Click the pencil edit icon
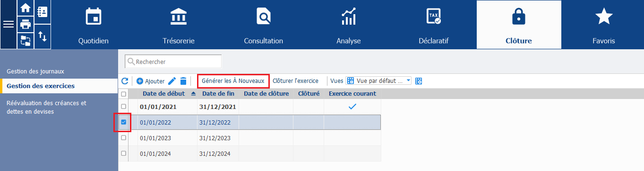Viewport: 644px width, 171px height. pos(172,81)
